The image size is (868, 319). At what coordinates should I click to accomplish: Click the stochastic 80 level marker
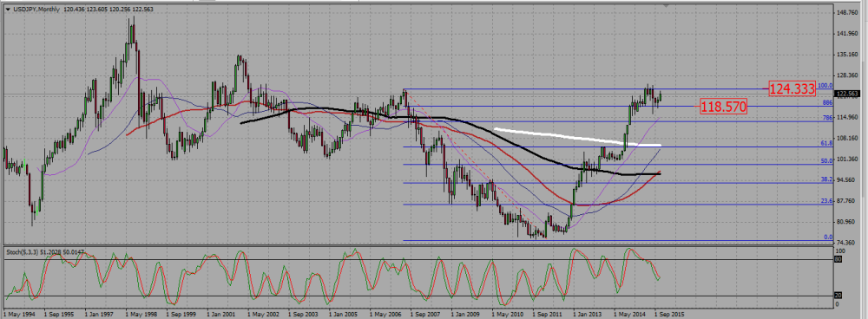(x=838, y=258)
